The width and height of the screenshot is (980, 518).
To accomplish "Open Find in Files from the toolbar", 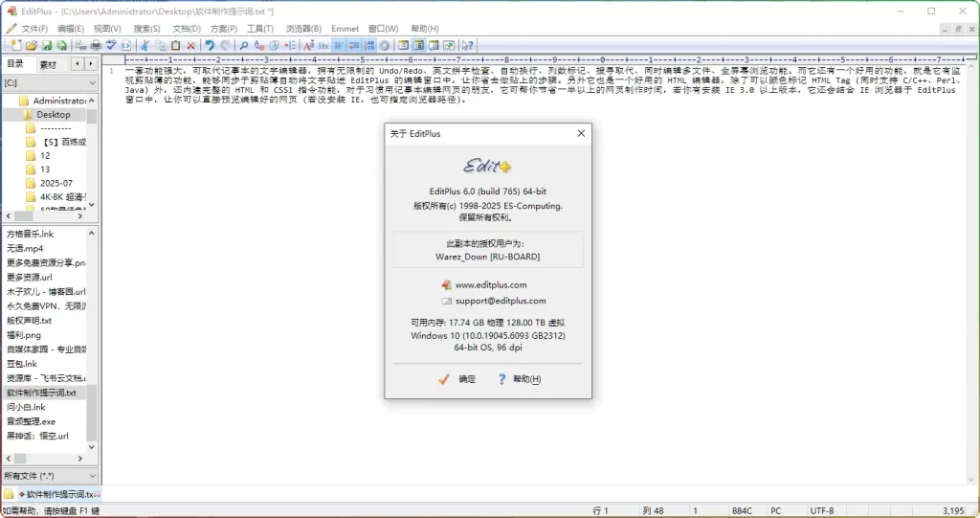I will [275, 45].
